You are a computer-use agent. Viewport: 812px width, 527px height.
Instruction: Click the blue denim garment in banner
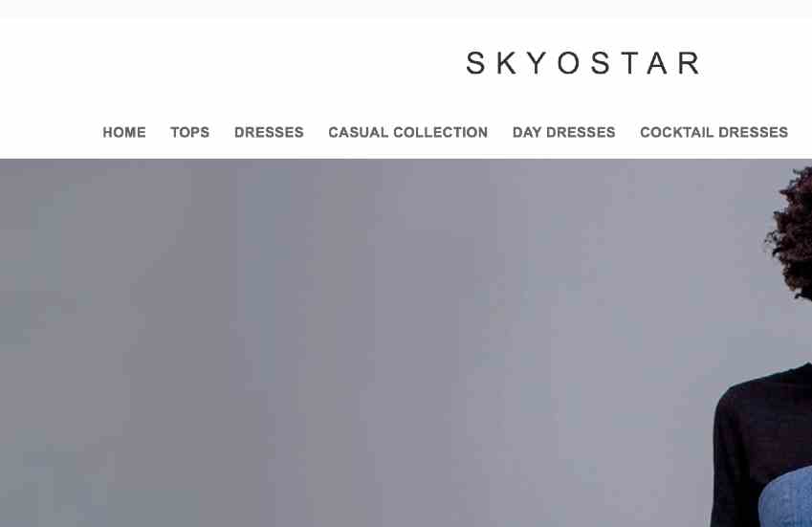pyautogui.click(x=787, y=499)
